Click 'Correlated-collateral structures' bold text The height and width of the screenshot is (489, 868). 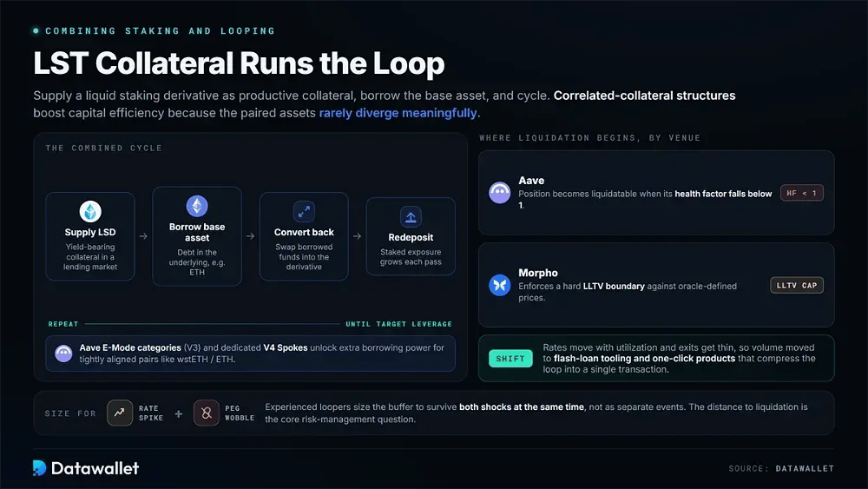[x=644, y=96]
